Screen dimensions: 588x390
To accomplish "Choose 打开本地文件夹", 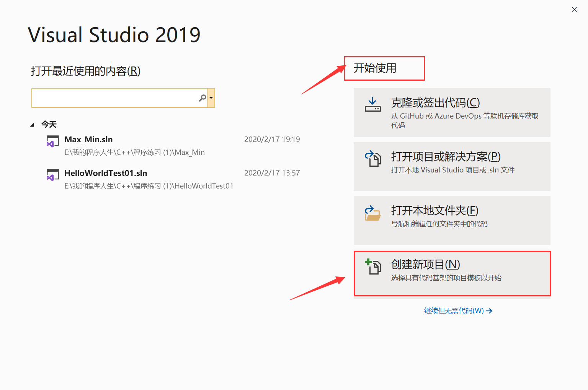I will click(x=452, y=220).
